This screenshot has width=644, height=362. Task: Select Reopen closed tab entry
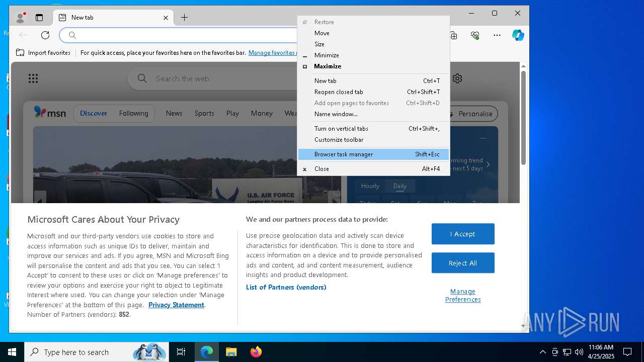(373, 92)
